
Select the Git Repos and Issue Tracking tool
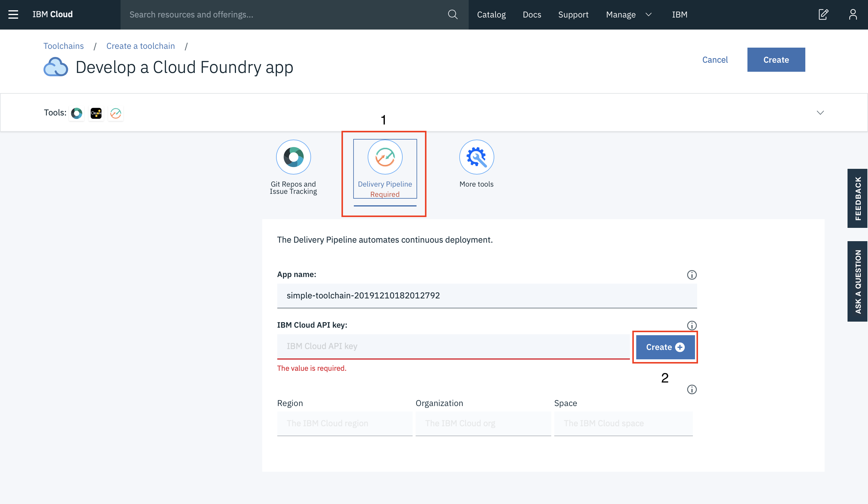point(293,157)
